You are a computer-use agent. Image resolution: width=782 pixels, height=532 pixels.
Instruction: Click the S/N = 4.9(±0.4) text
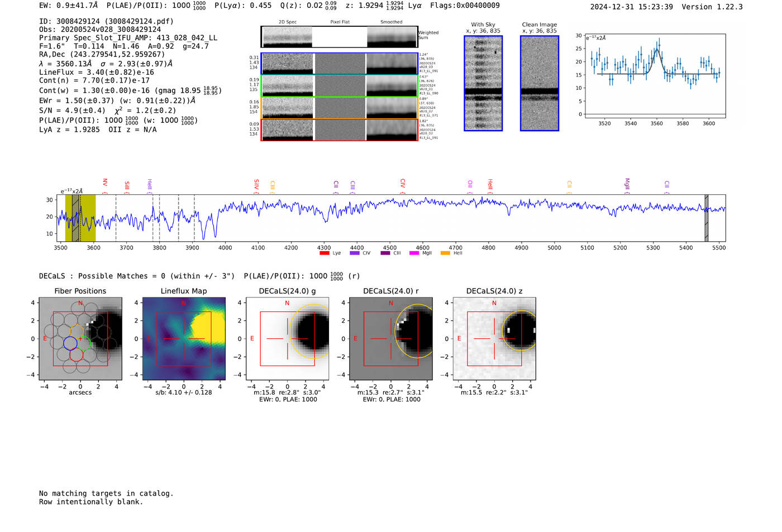tap(72, 111)
